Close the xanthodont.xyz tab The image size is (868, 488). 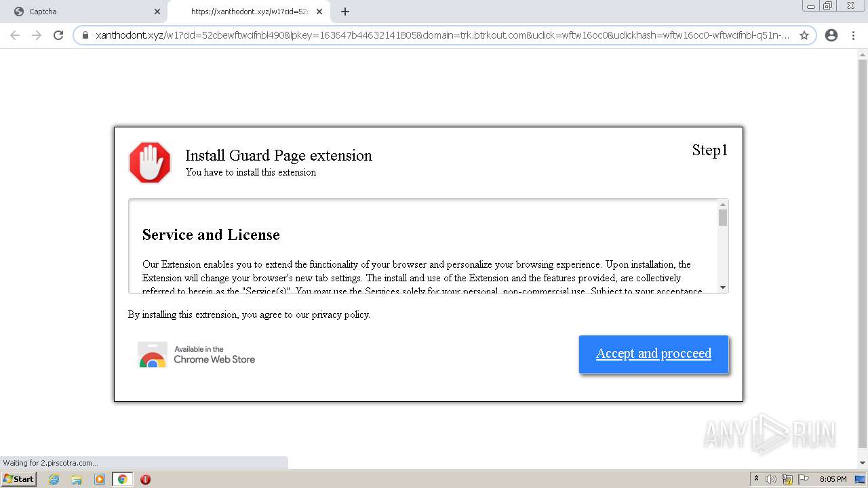[319, 12]
